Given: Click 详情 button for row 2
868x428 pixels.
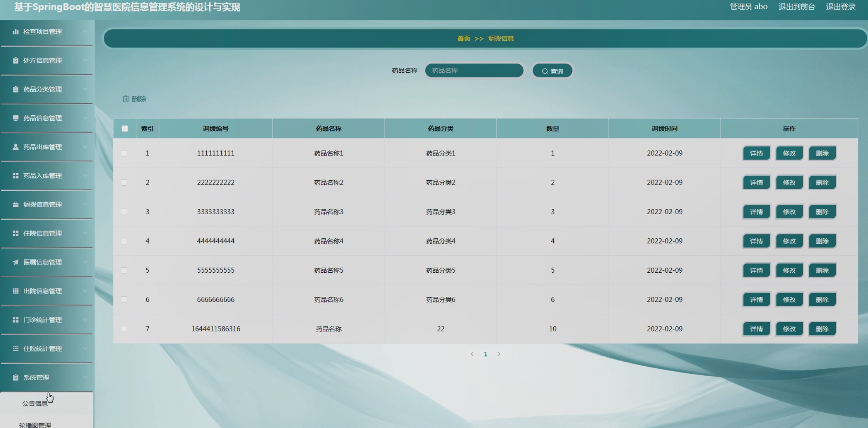Looking at the screenshot, I should click(756, 183).
